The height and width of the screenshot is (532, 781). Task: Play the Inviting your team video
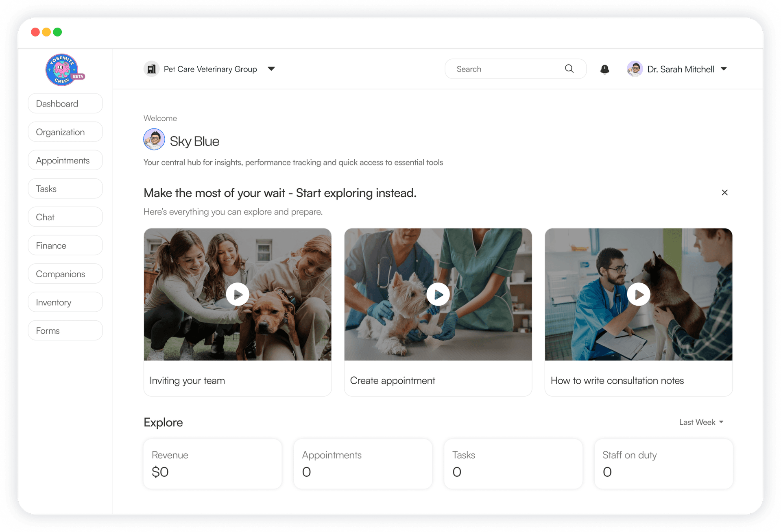pyautogui.click(x=238, y=294)
